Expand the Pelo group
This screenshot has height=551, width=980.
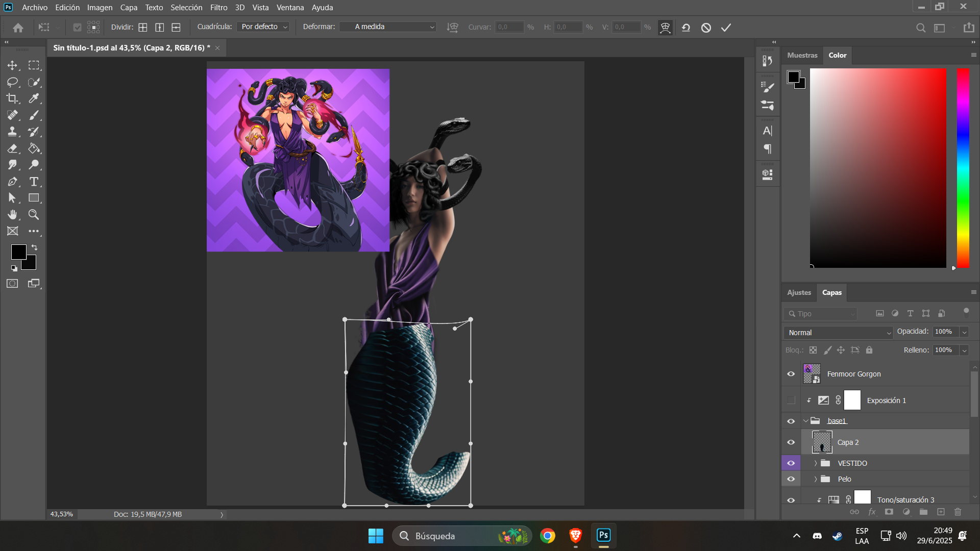point(816,479)
